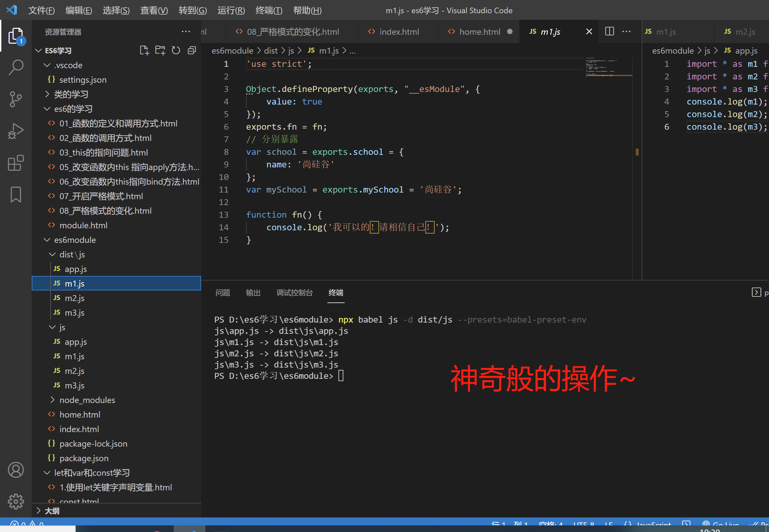
Task: Collapse the es6module folder
Action: pos(117,240)
